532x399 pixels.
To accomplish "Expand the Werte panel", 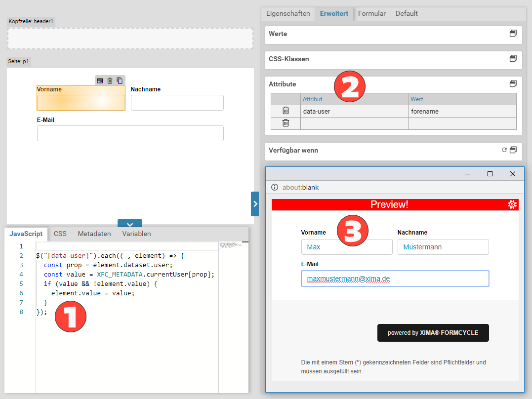I will [x=513, y=34].
